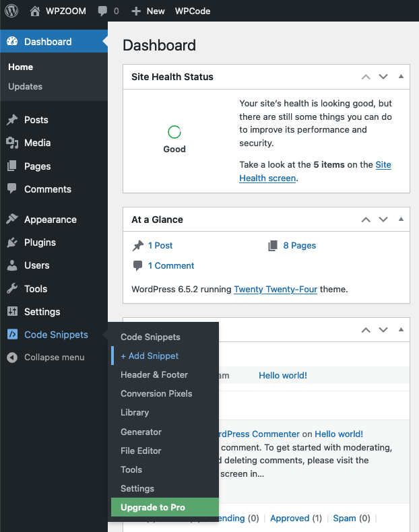Open the Appearance brush icon
The height and width of the screenshot is (532, 419).
[12, 219]
